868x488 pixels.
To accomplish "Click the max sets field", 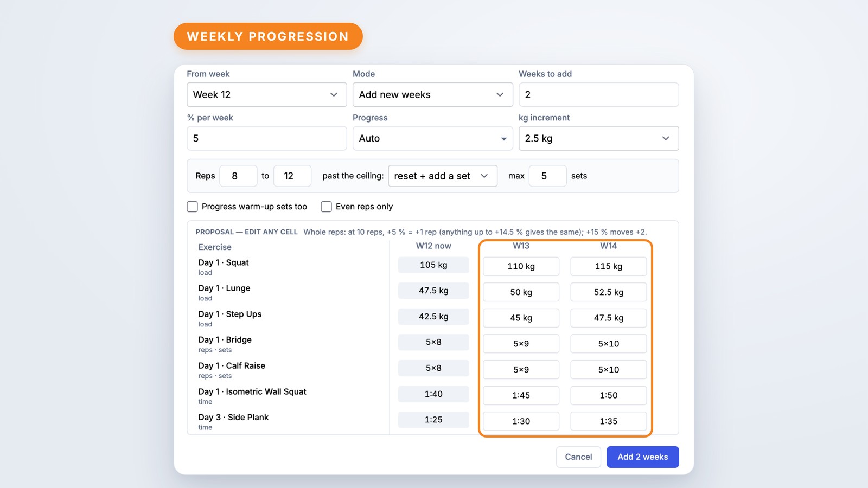I will coord(547,176).
